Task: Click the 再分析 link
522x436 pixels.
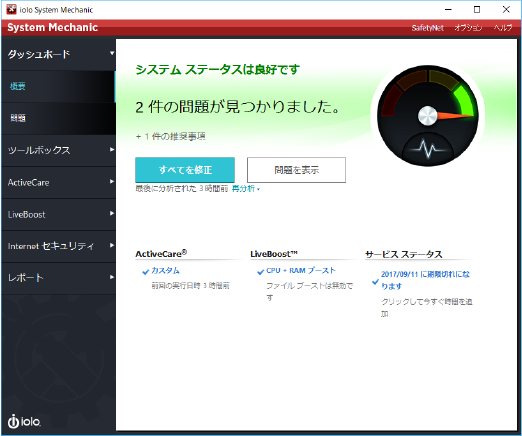Action: coord(243,189)
